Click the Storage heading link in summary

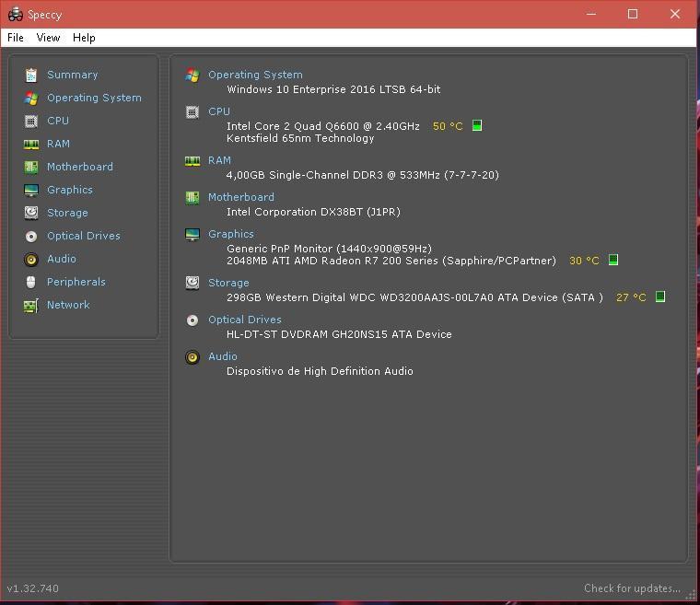tap(229, 283)
